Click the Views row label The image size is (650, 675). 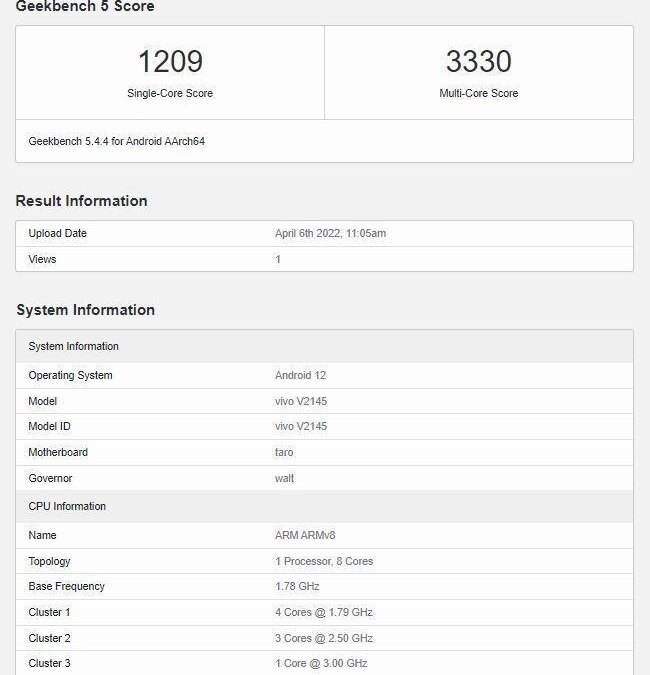(42, 259)
